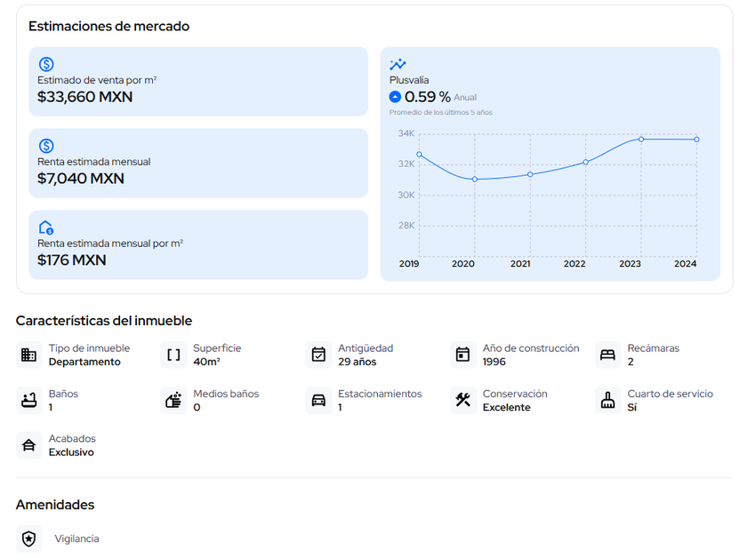Click the dollar icon above Estimado de venta
Viewport: 747px width, 560px height.
[46, 64]
